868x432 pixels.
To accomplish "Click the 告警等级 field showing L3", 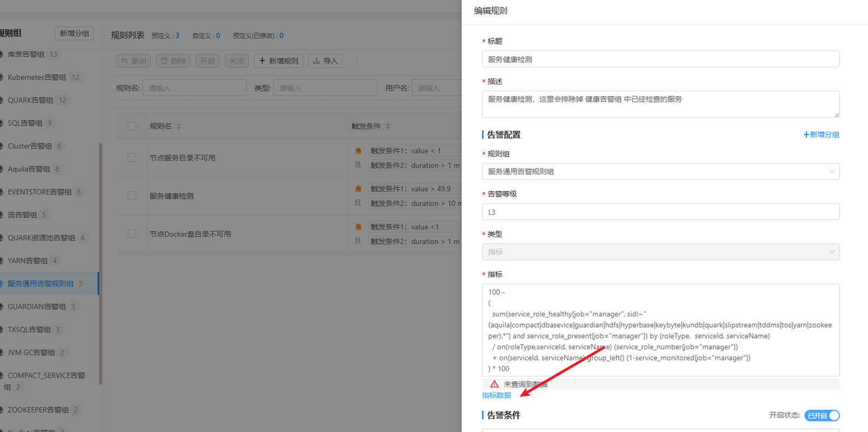I will [x=660, y=212].
